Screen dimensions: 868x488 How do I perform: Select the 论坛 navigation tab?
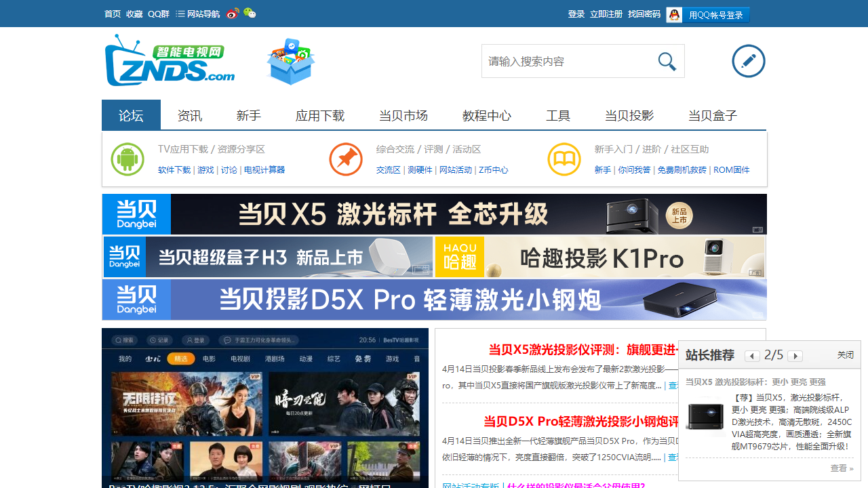pos(131,115)
